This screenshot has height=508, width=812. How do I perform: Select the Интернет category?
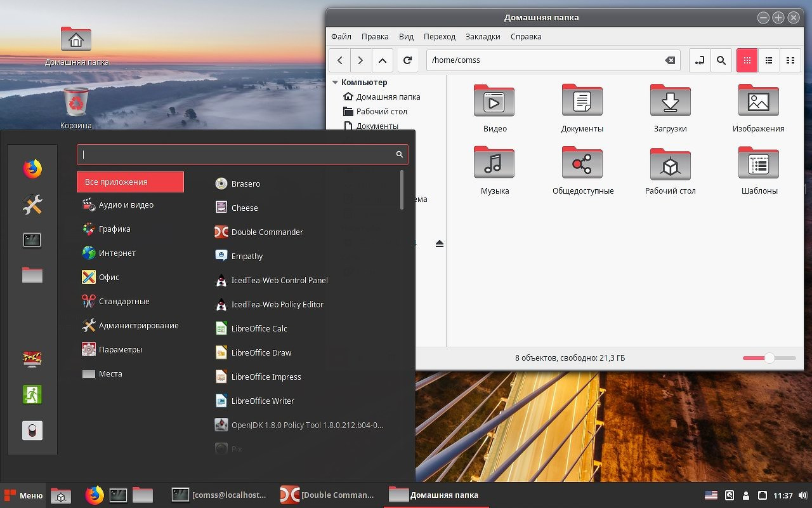117,253
